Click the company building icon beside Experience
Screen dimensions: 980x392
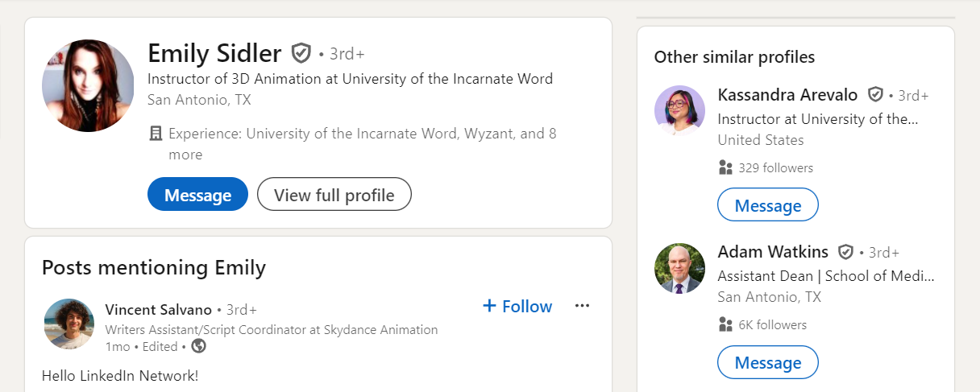click(x=156, y=134)
